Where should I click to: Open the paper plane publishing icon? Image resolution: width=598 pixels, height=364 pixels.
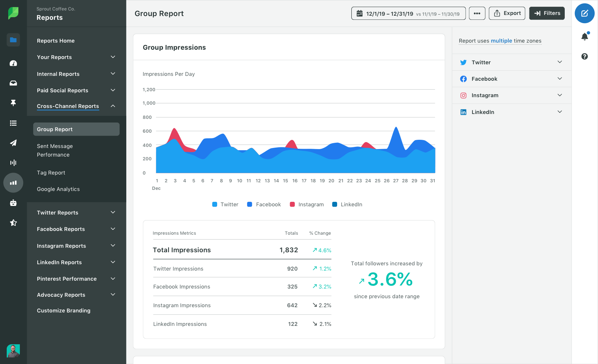13,143
